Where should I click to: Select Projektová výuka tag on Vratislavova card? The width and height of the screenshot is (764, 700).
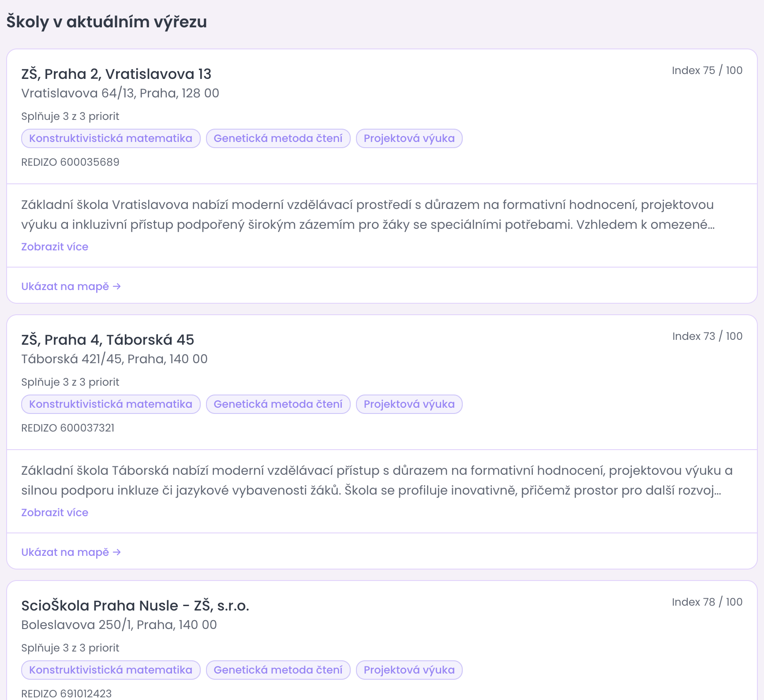click(409, 138)
